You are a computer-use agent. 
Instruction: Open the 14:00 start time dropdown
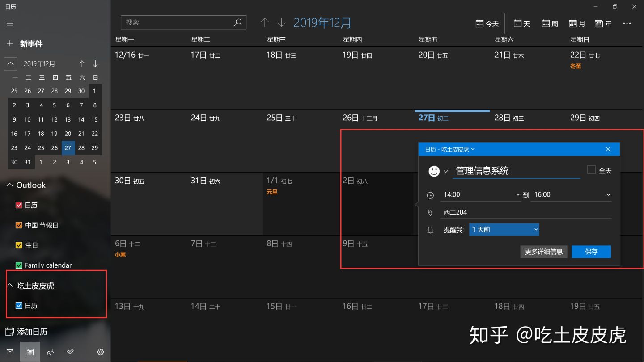coord(481,194)
